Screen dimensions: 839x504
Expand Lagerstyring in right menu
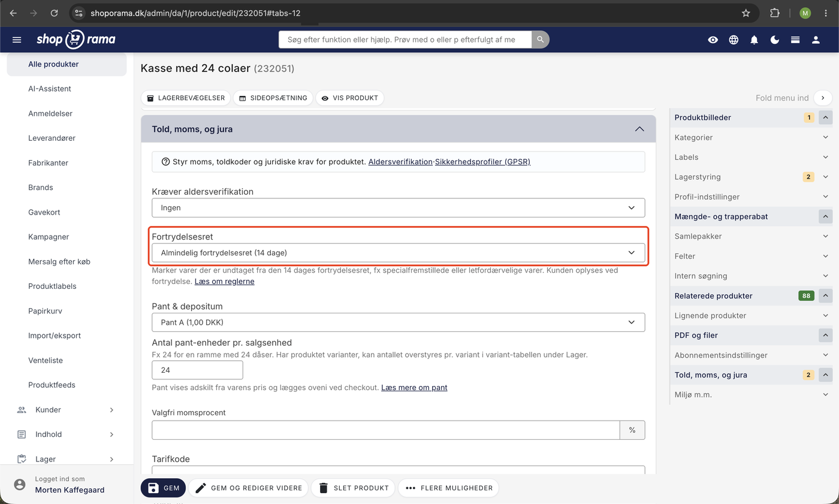pyautogui.click(x=750, y=177)
